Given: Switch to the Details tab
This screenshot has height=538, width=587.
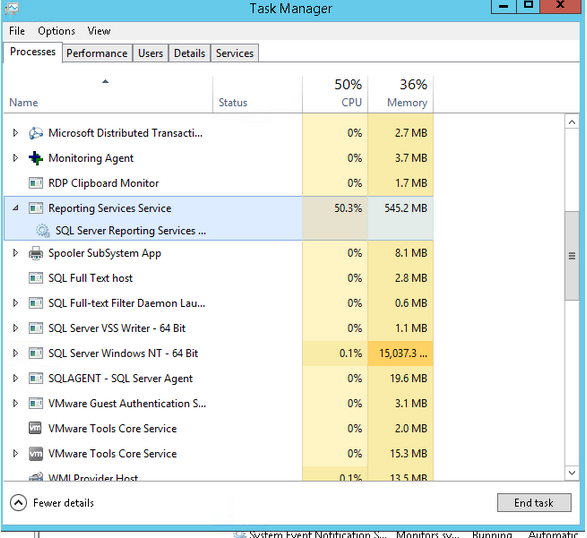Looking at the screenshot, I should tap(189, 53).
